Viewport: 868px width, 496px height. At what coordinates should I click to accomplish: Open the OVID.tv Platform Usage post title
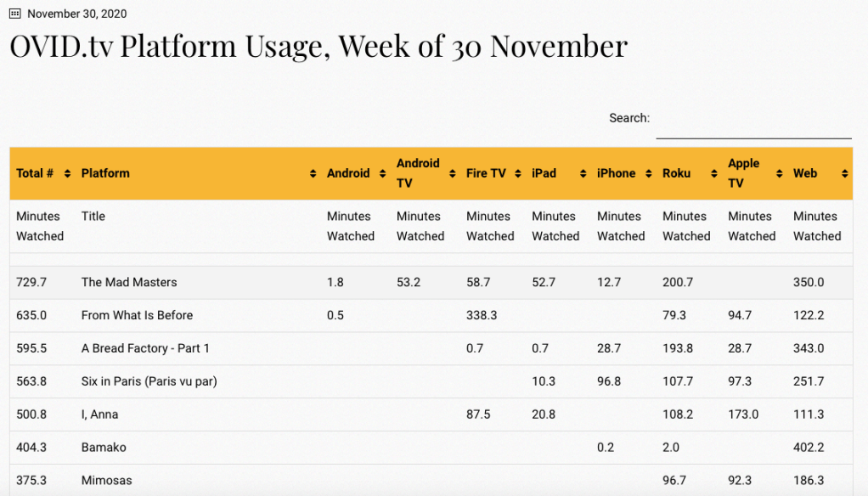coord(318,46)
